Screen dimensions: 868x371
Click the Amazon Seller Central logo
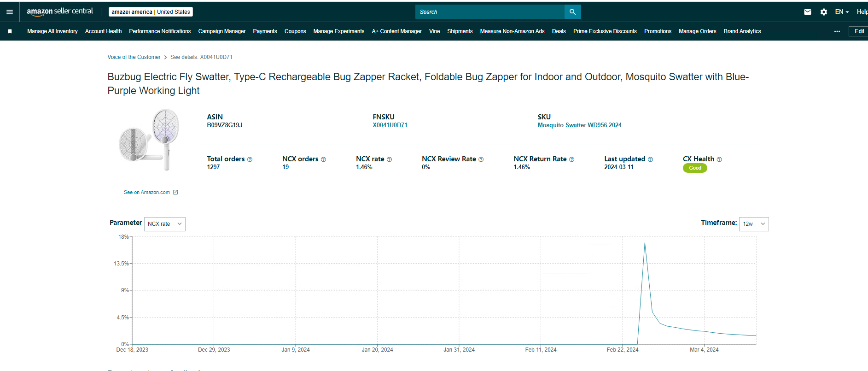coord(60,12)
